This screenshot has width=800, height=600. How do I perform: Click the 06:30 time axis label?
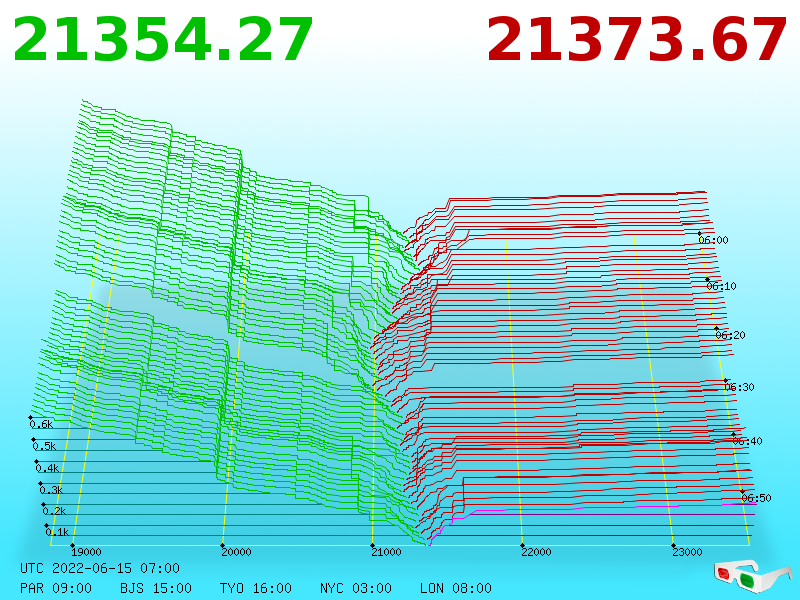tap(739, 387)
